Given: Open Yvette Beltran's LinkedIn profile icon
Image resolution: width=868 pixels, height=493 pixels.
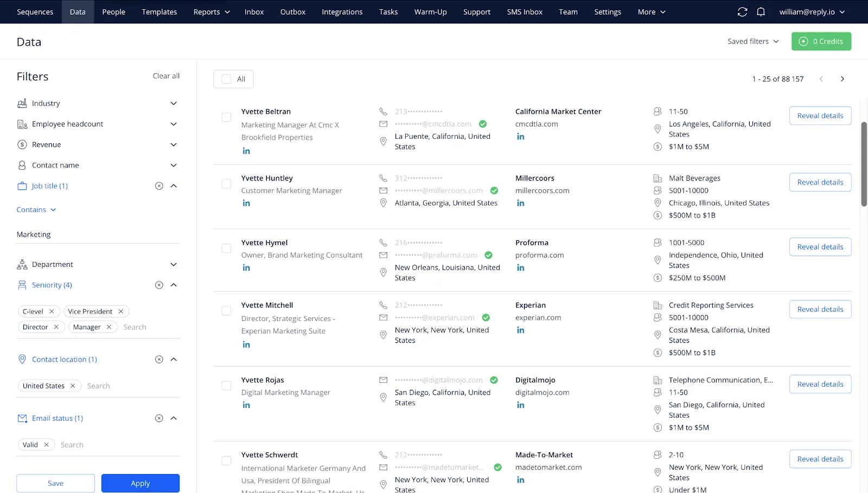Looking at the screenshot, I should [x=246, y=151].
